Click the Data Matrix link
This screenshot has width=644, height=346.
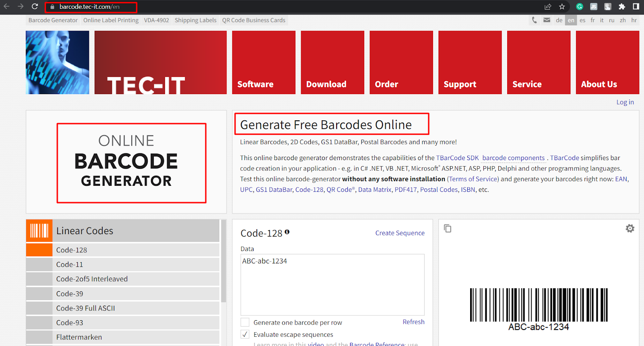tap(375, 189)
